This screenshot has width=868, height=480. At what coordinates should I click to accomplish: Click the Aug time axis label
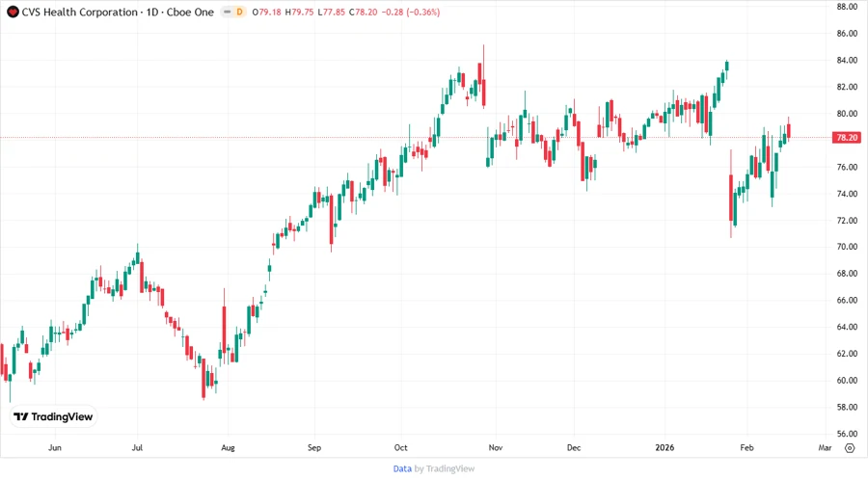228,448
